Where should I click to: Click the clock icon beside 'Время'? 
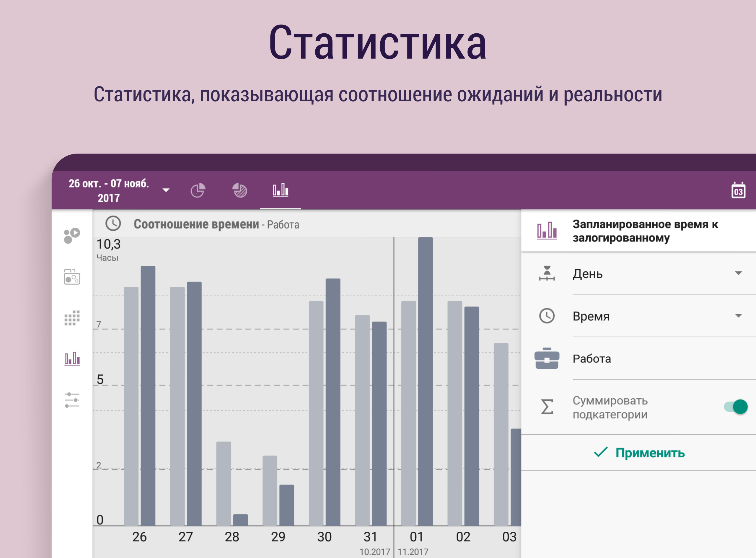(547, 316)
